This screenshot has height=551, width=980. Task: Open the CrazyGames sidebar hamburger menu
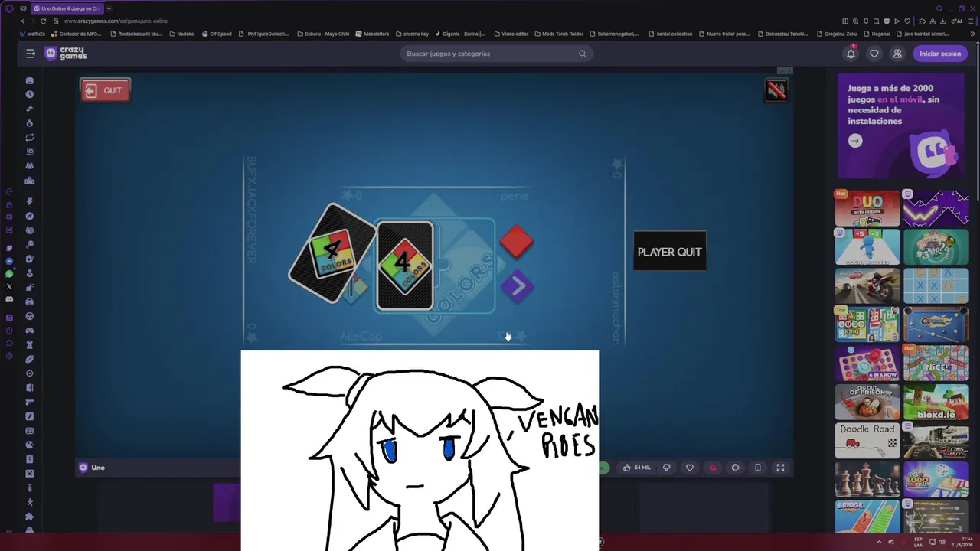point(30,54)
